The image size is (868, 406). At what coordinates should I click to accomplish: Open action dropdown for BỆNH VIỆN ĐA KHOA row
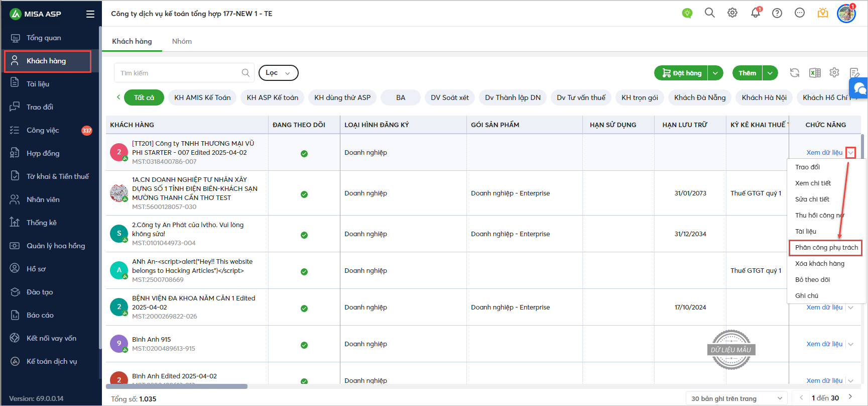(x=851, y=308)
